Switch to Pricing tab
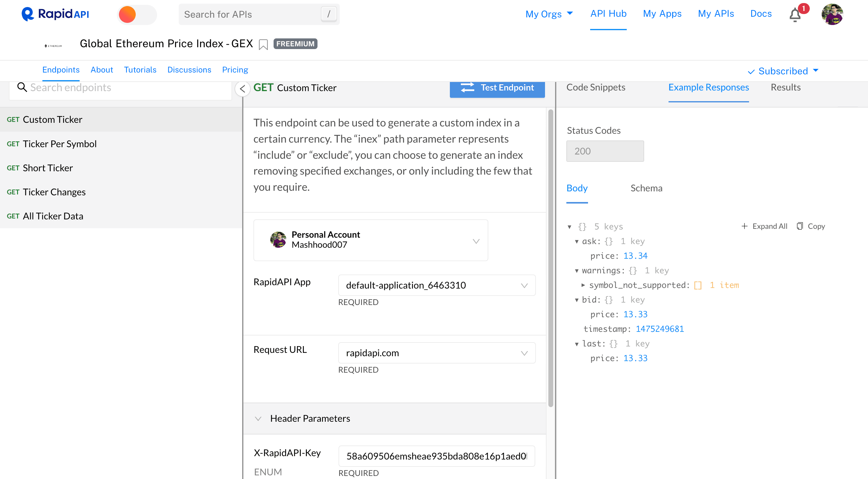Viewport: 868px width, 479px height. click(x=235, y=70)
